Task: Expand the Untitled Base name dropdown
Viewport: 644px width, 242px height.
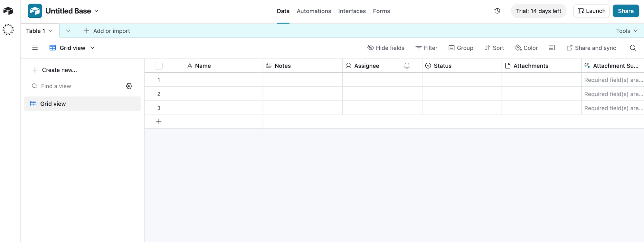Action: coord(97,11)
